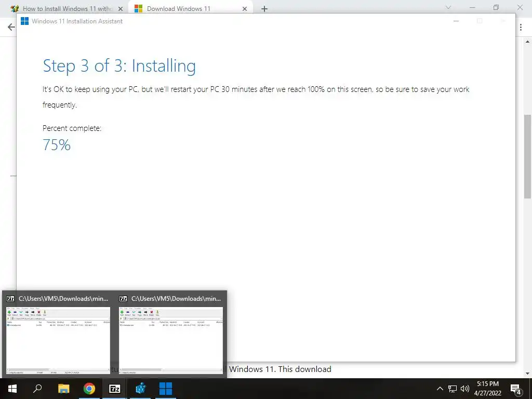This screenshot has height=399, width=532.
Task: Switch to Google Chrome on the taskbar
Action: pyautogui.click(x=89, y=389)
